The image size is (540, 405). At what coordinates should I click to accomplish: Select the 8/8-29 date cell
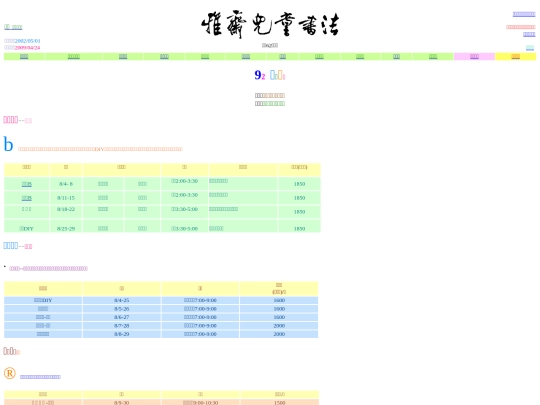[x=122, y=334]
